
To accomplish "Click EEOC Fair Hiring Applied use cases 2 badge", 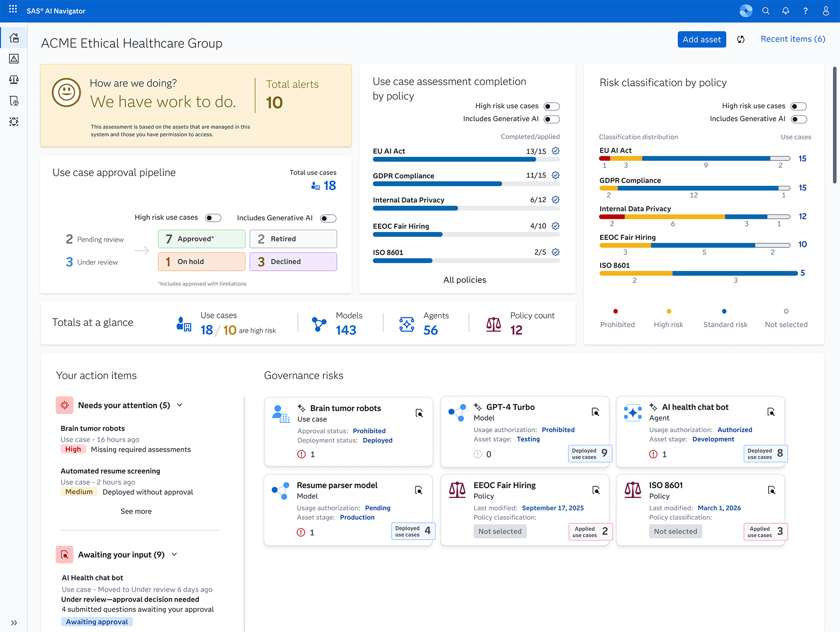I will pos(590,532).
